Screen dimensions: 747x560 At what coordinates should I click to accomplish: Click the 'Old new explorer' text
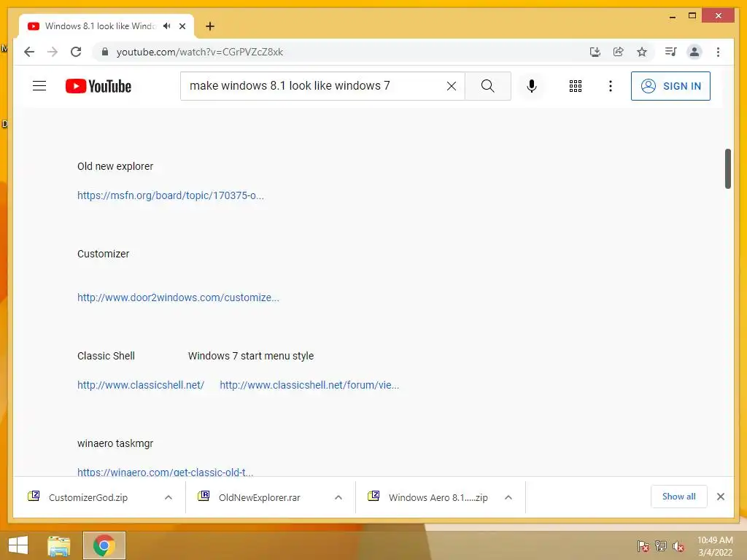[115, 166]
